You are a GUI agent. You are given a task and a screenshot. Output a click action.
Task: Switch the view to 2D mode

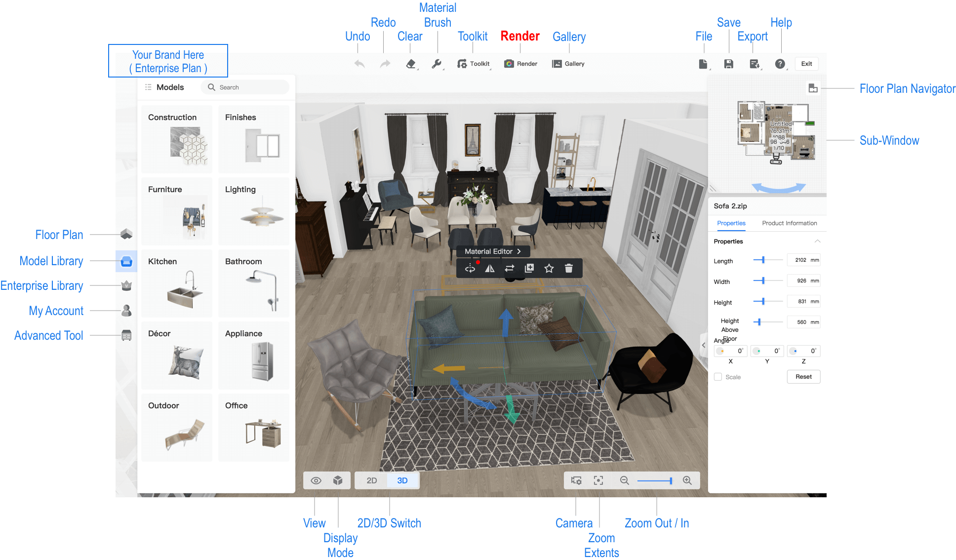(x=371, y=480)
